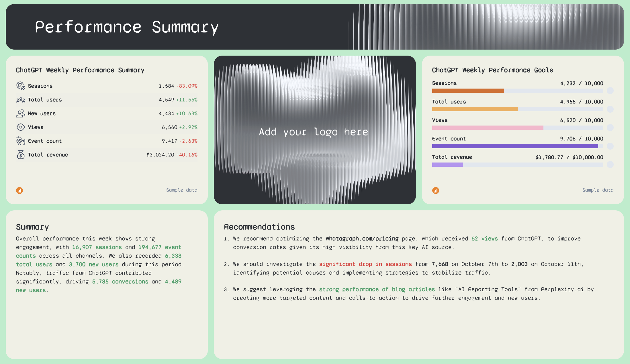
Task: Click the Whatagraph logo in the goals widget
Action: 436,190
